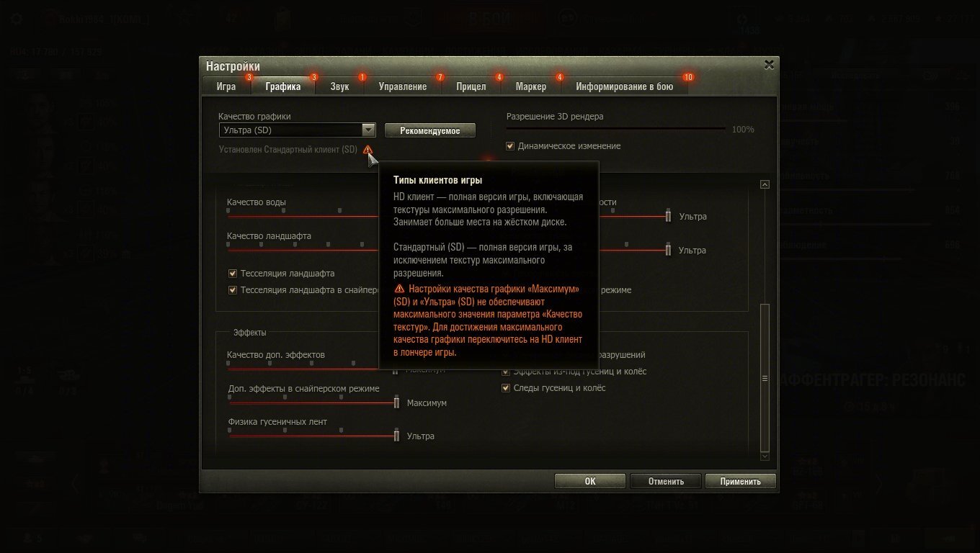Screen dimensions: 980x553
Task: Disable Следы гусениц и колёс
Action: point(506,388)
